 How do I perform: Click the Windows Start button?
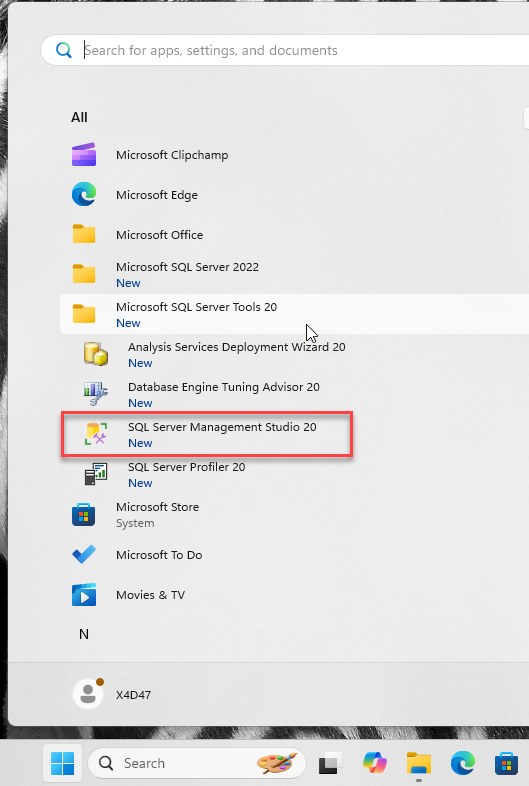pyautogui.click(x=63, y=763)
